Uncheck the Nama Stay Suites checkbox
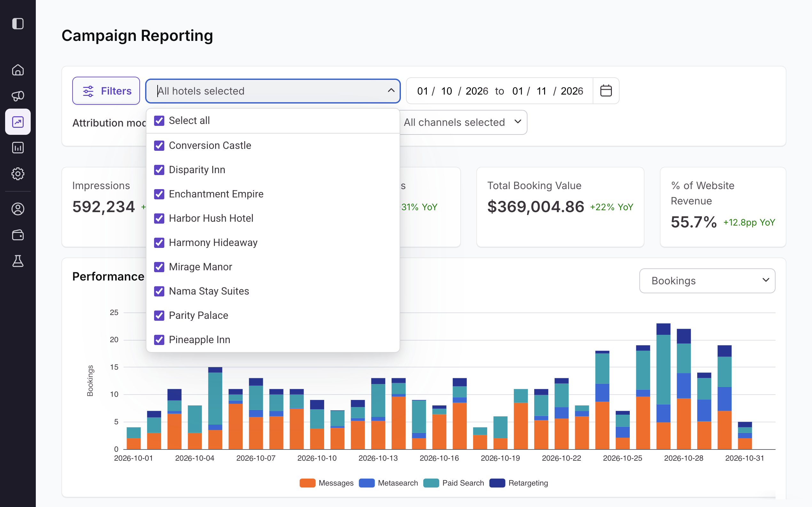812x507 pixels. click(x=159, y=291)
